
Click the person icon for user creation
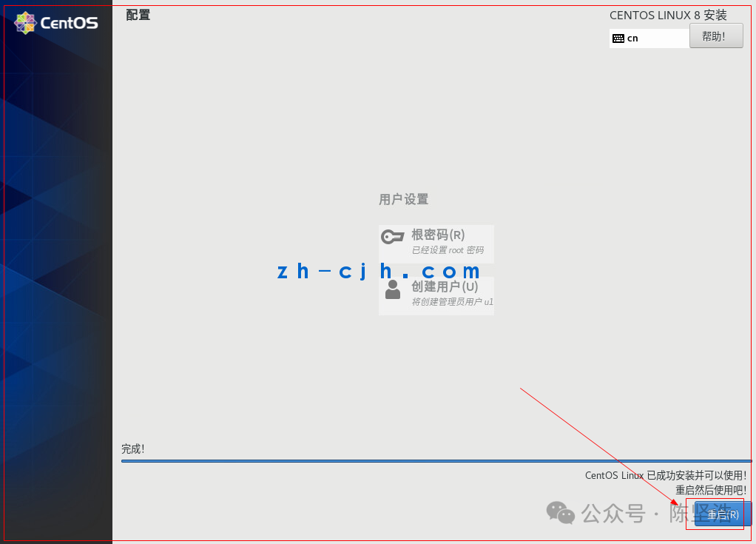[x=393, y=289]
